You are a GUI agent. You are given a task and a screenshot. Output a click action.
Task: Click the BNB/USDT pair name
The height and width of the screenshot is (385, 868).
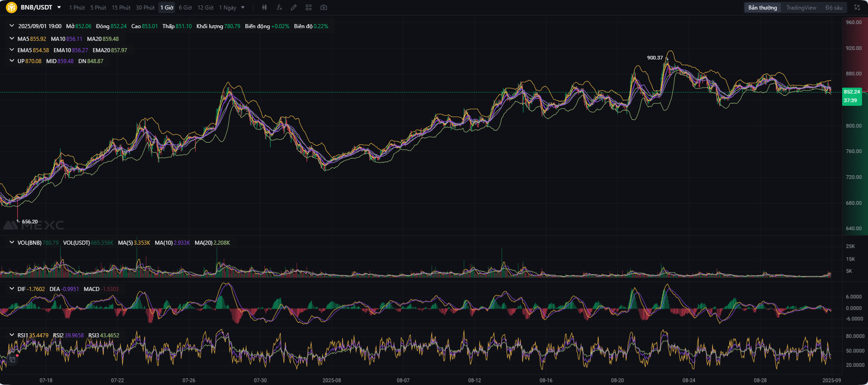[36, 7]
